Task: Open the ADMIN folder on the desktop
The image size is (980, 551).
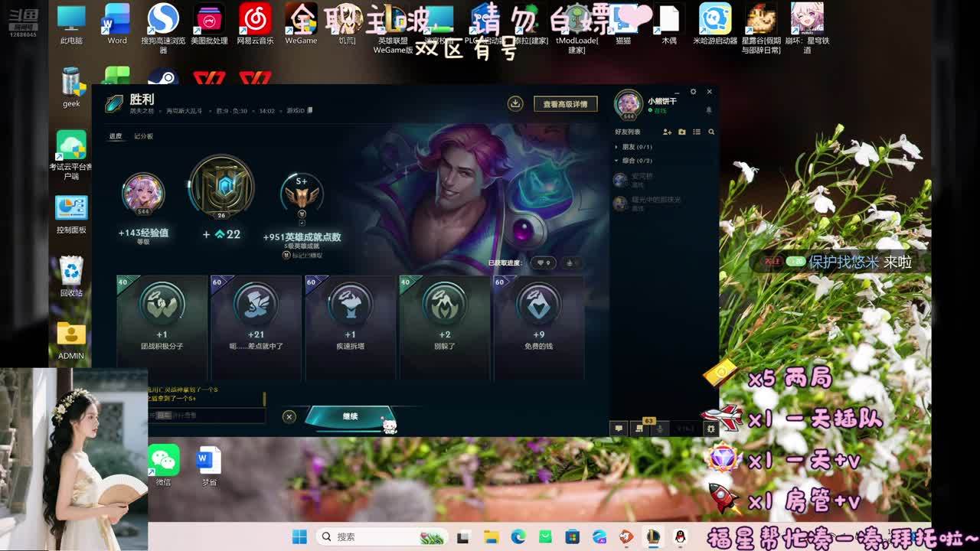Action: 71,341
